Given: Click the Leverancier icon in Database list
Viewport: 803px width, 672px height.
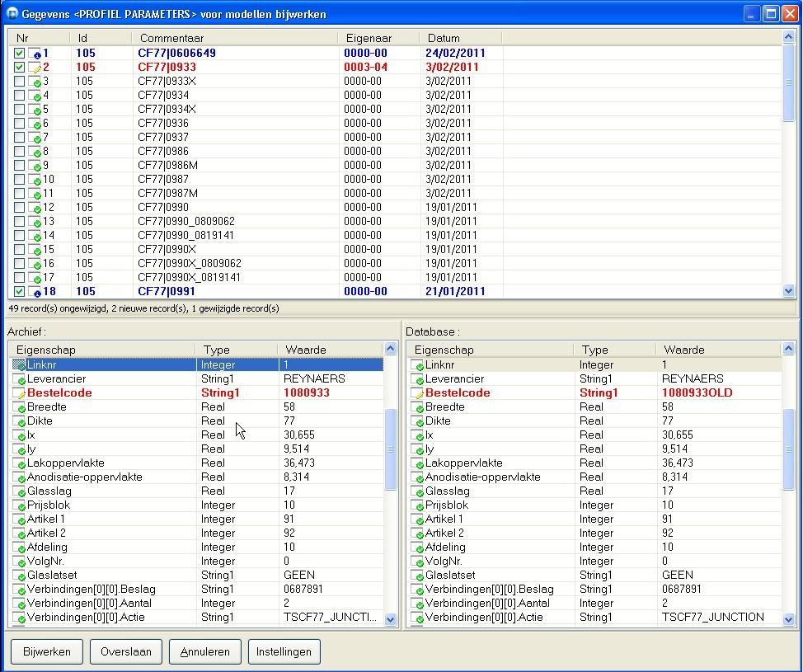Looking at the screenshot, I should point(417,379).
